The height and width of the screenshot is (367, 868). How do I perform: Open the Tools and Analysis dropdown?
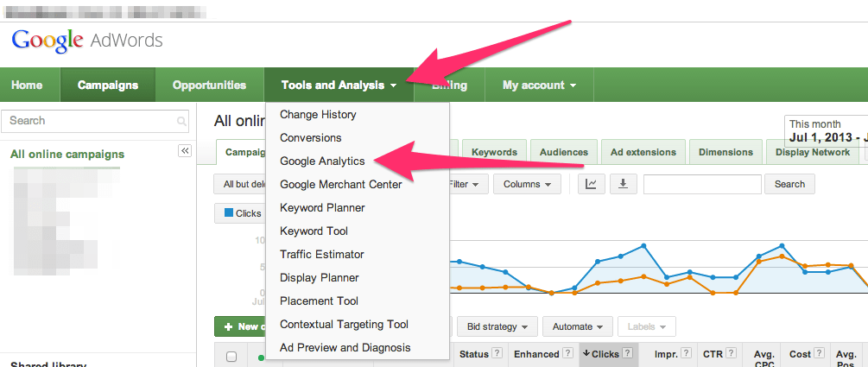click(339, 85)
